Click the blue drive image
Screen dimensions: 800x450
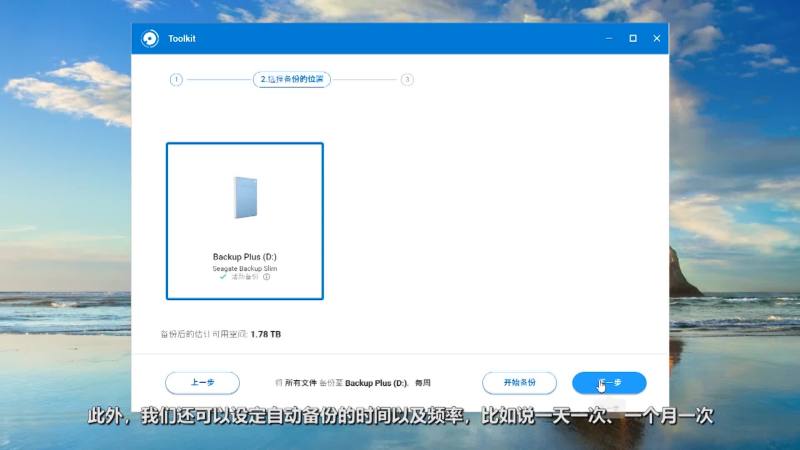point(245,197)
